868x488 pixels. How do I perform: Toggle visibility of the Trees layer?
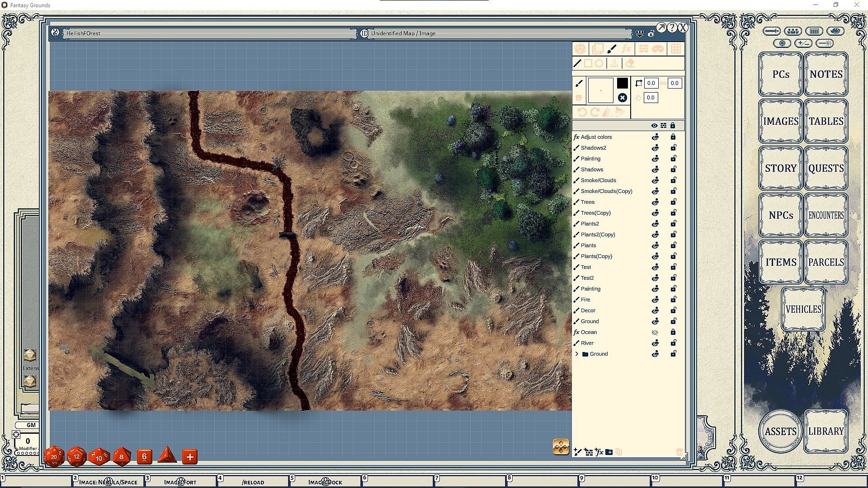click(655, 202)
